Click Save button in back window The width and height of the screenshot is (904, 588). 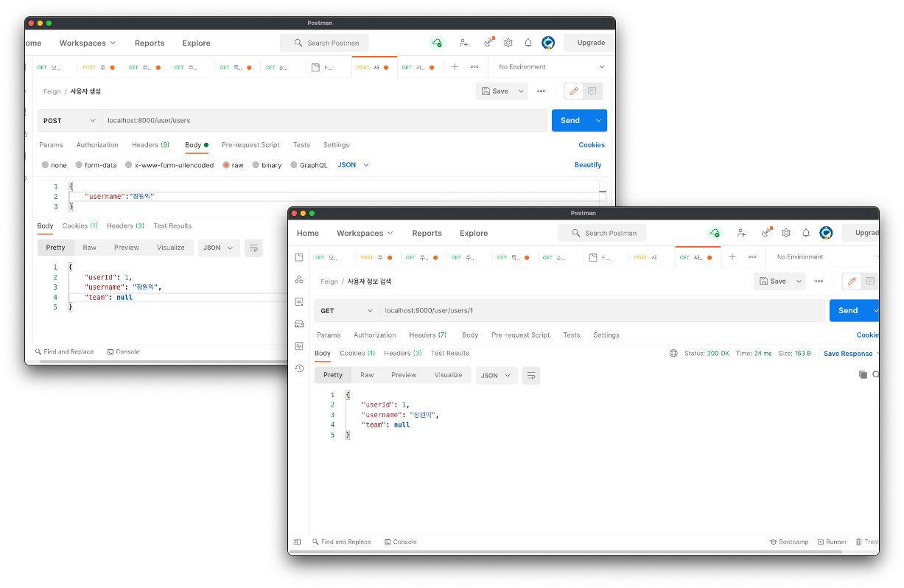pos(495,91)
